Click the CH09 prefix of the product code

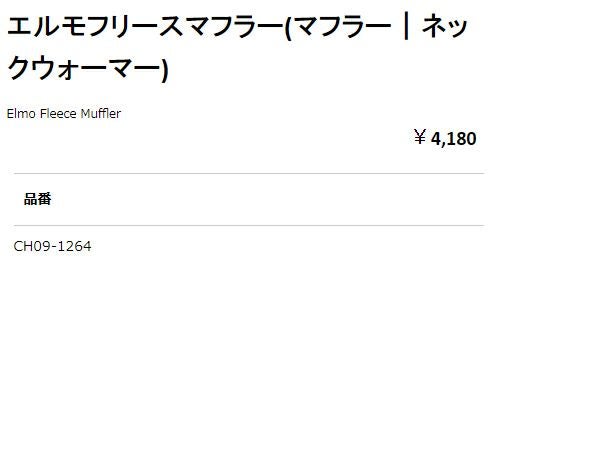click(30, 246)
